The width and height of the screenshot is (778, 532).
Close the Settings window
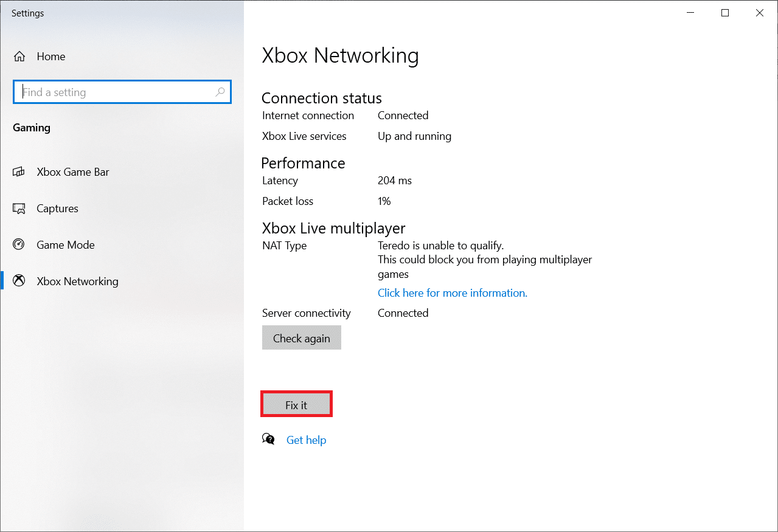[760, 13]
